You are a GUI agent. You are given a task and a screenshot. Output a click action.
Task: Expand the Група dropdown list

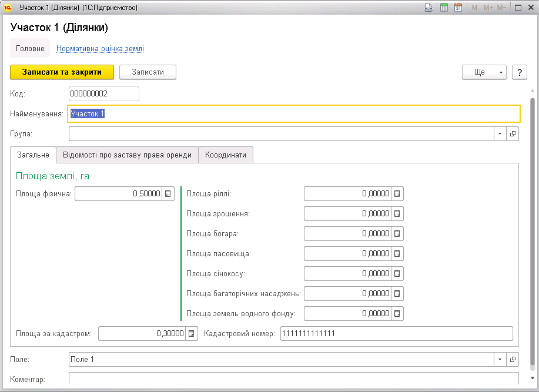pyautogui.click(x=500, y=134)
